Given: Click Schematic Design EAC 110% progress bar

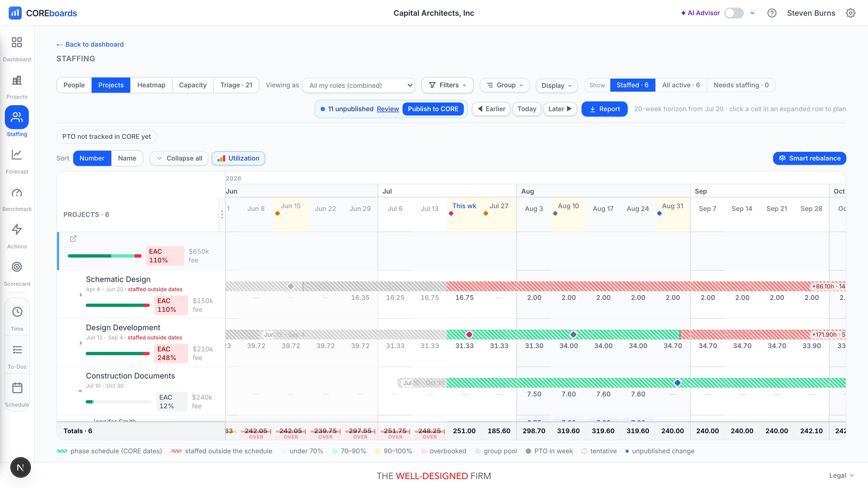Looking at the screenshot, I should (118, 306).
